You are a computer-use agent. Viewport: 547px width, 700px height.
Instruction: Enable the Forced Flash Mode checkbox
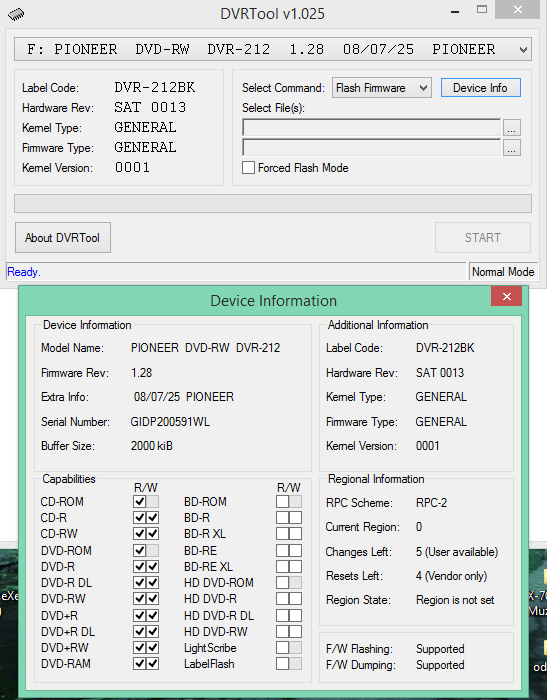248,168
